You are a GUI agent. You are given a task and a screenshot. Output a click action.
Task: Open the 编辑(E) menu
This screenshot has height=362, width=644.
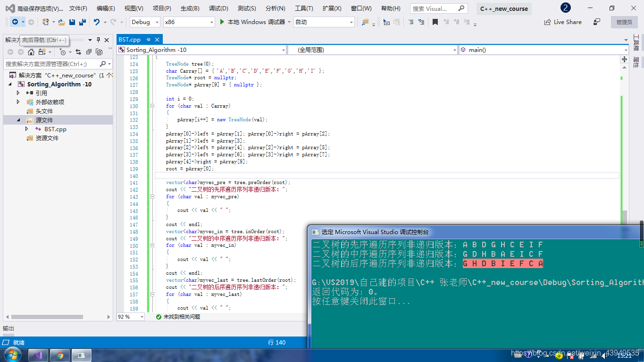(x=106, y=8)
